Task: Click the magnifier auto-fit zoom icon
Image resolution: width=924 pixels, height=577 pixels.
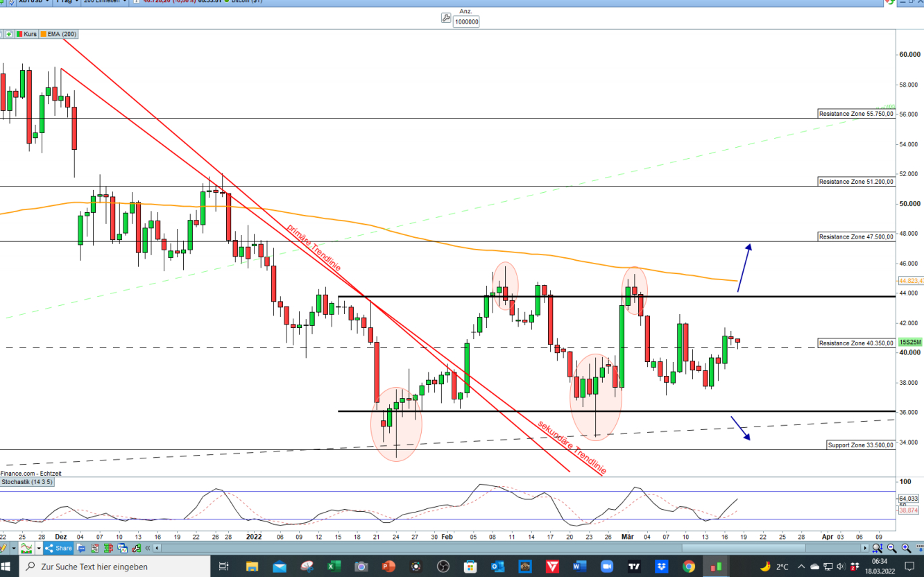Action: 878,548
